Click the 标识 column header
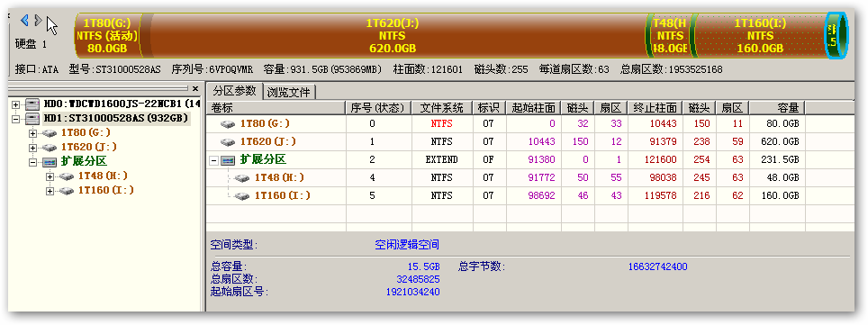Viewport: 868px width, 325px height. point(489,107)
